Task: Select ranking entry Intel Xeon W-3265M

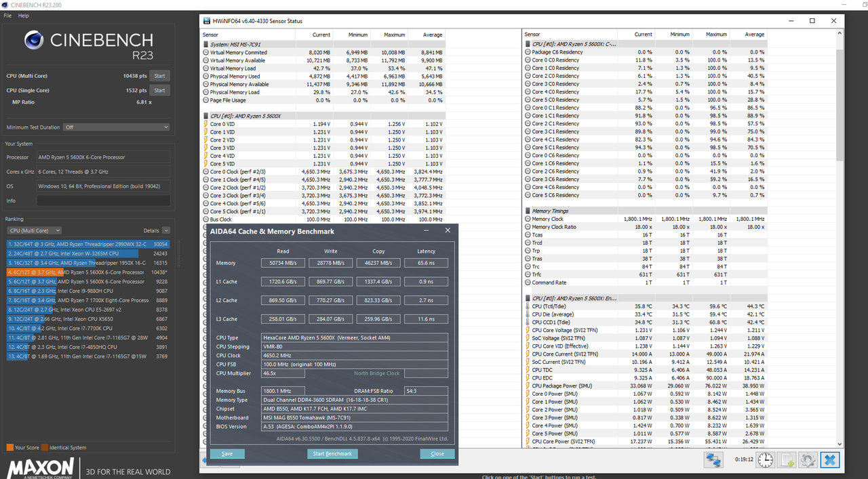Action: click(x=88, y=253)
